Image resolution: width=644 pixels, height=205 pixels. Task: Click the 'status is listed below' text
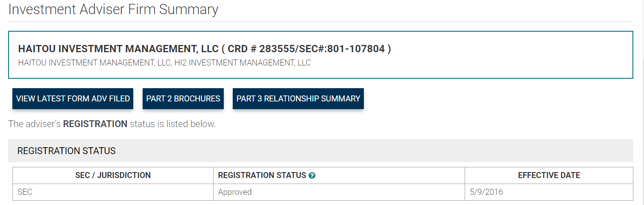point(173,124)
